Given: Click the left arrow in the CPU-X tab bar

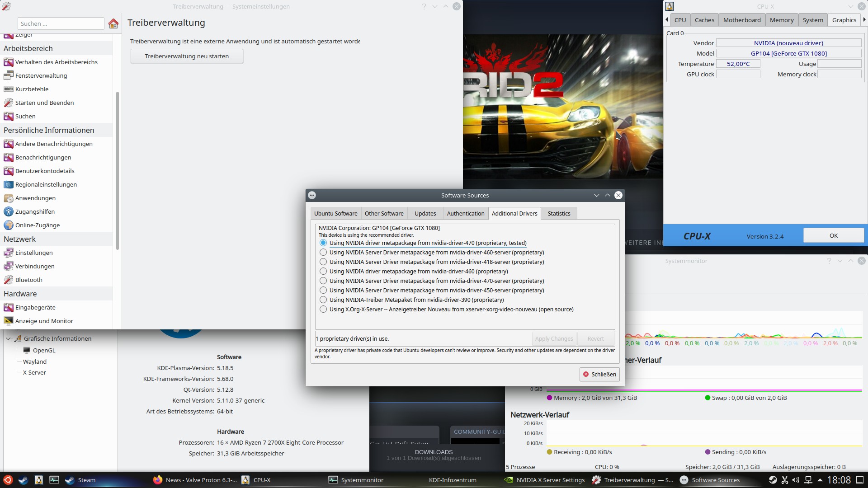Looking at the screenshot, I should 667,19.
